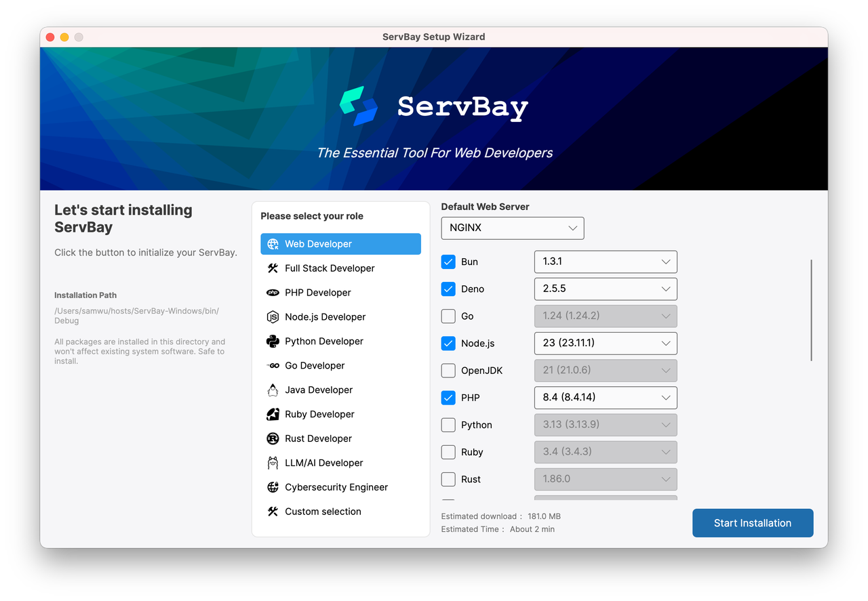
Task: Click the PHP Developer logo icon
Action: coord(273,293)
